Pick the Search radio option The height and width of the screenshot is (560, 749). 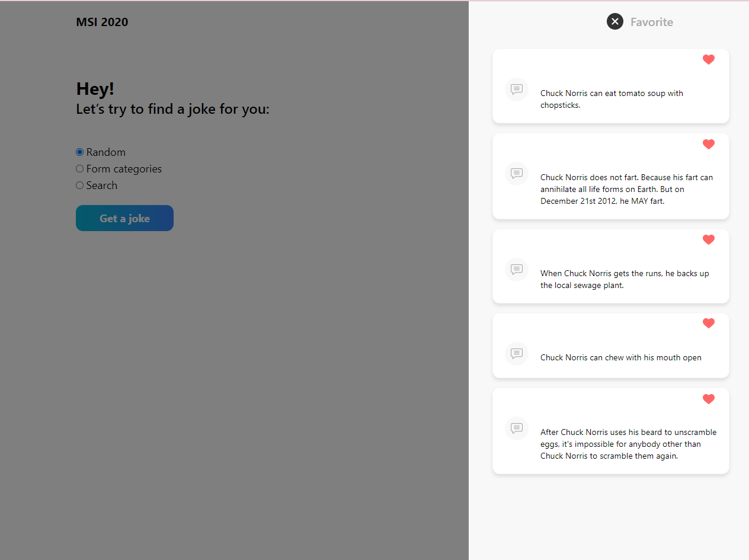(80, 185)
